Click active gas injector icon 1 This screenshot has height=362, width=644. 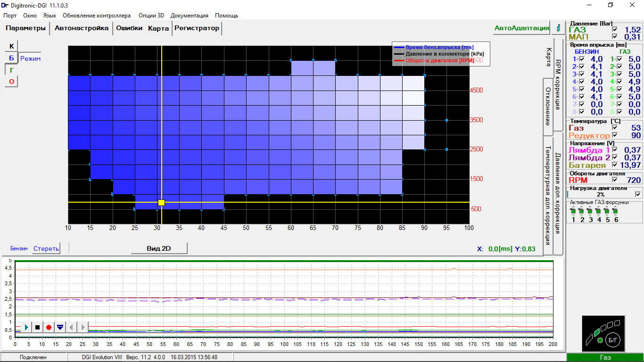[x=573, y=212]
